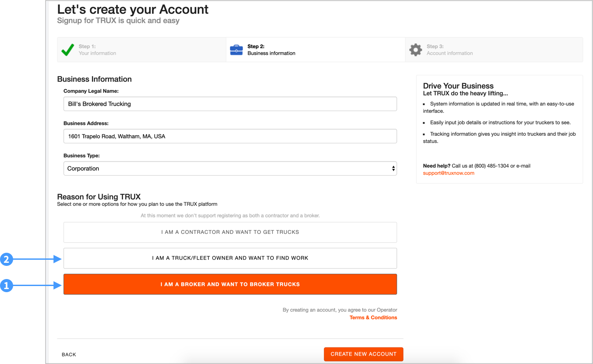
Task: Go to Step 1: Your information tab
Action: coord(141,49)
